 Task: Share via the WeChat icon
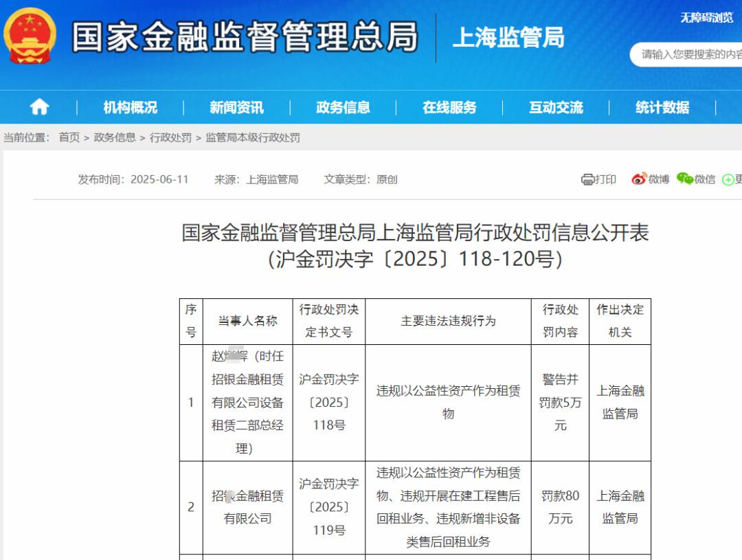pyautogui.click(x=685, y=179)
